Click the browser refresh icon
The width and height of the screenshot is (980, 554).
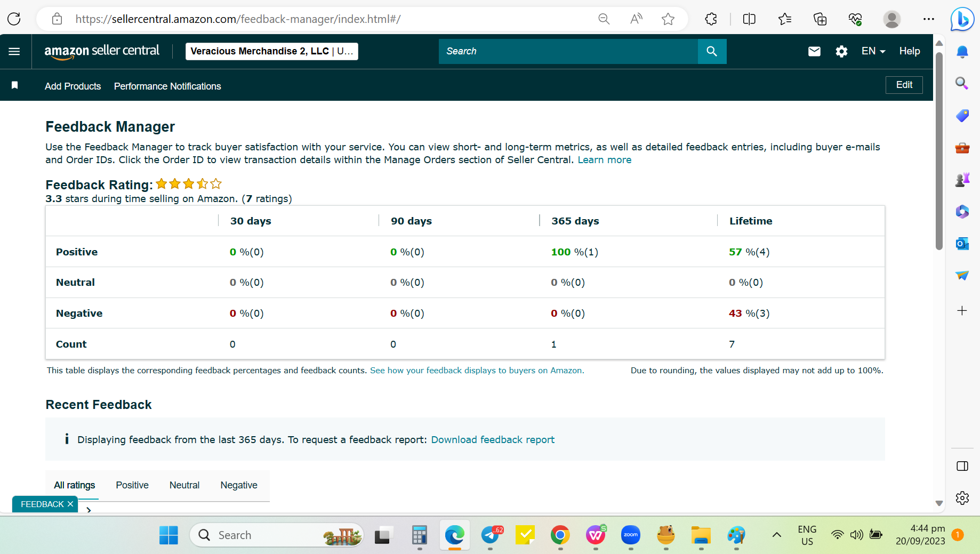pos(14,19)
